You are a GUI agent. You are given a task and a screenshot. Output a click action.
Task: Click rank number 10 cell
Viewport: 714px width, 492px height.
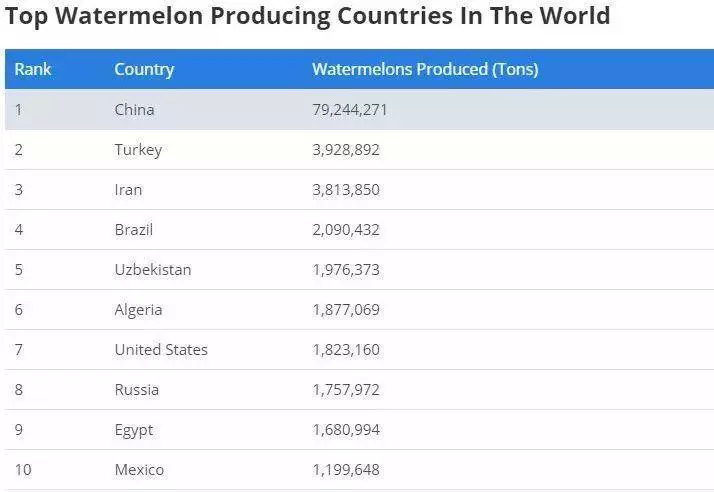(x=23, y=470)
